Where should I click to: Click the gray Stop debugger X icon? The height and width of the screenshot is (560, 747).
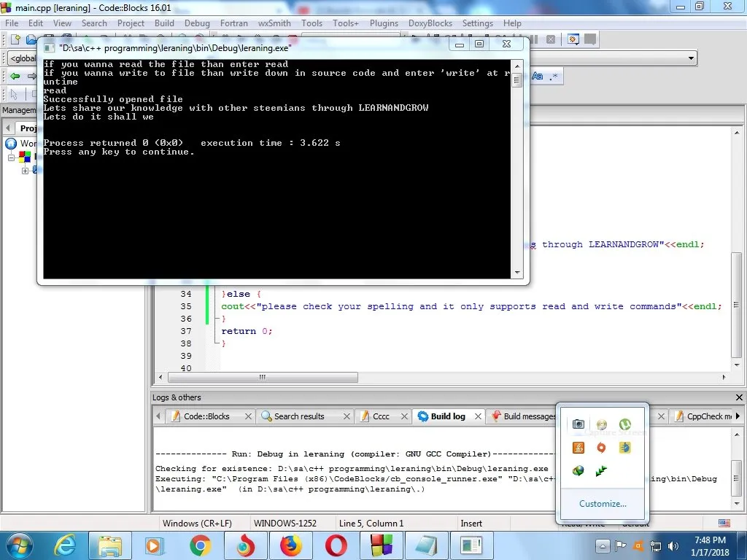coord(551,39)
